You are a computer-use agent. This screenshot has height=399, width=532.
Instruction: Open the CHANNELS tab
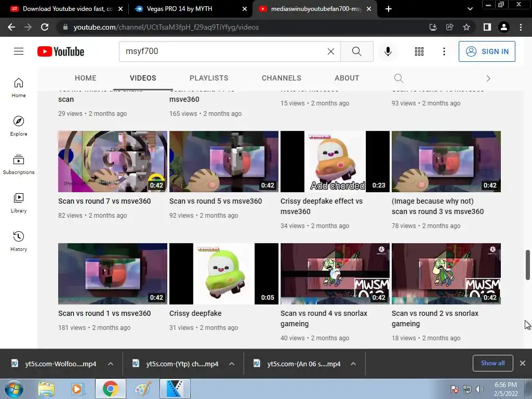coord(281,78)
